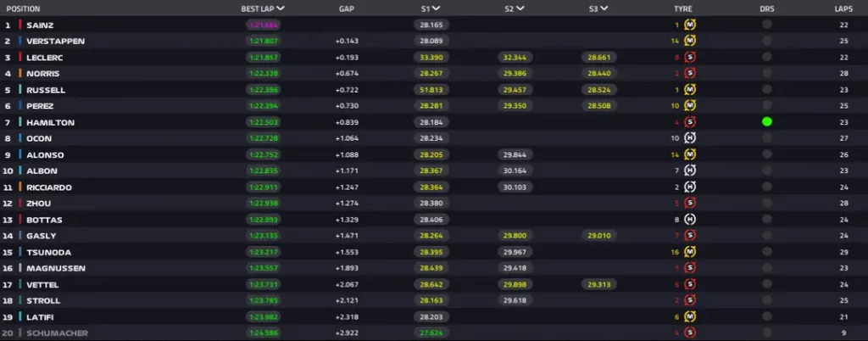Click Tsunoda's medium tyre icon

[x=690, y=252]
